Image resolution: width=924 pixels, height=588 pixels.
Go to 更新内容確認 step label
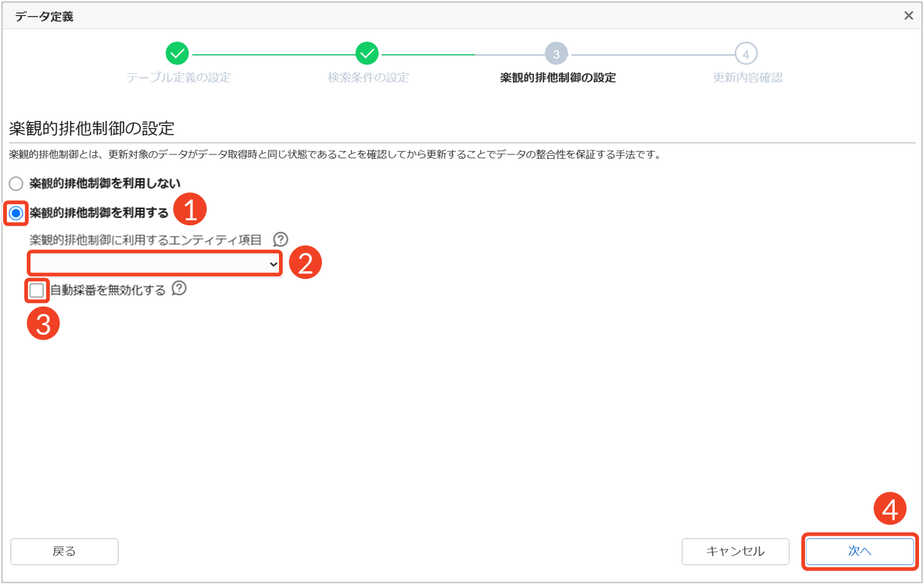click(x=747, y=78)
